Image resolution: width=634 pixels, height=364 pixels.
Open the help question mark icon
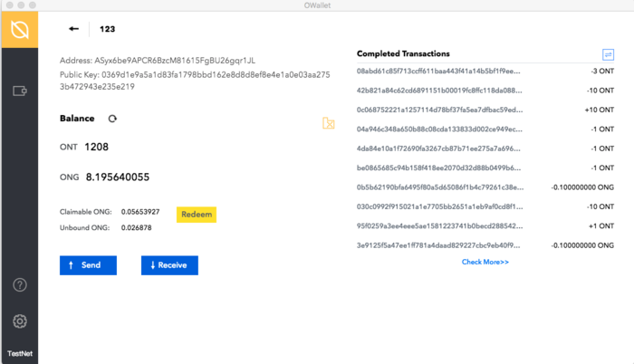pos(20,285)
